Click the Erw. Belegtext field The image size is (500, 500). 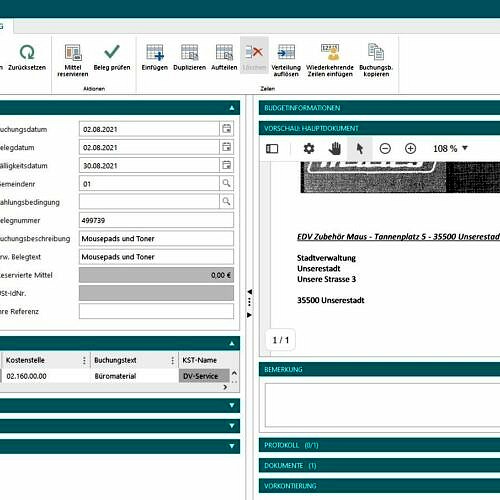156,257
